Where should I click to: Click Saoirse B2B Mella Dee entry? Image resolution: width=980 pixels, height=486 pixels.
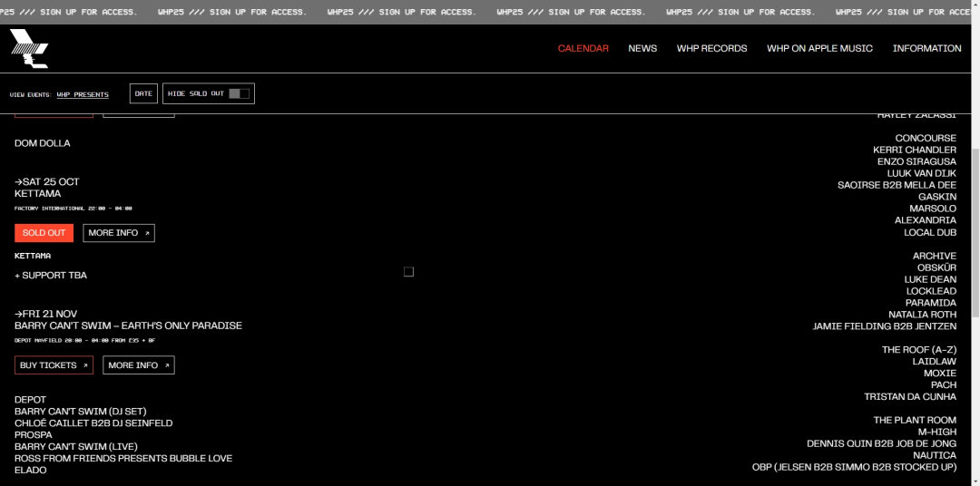coord(897,186)
